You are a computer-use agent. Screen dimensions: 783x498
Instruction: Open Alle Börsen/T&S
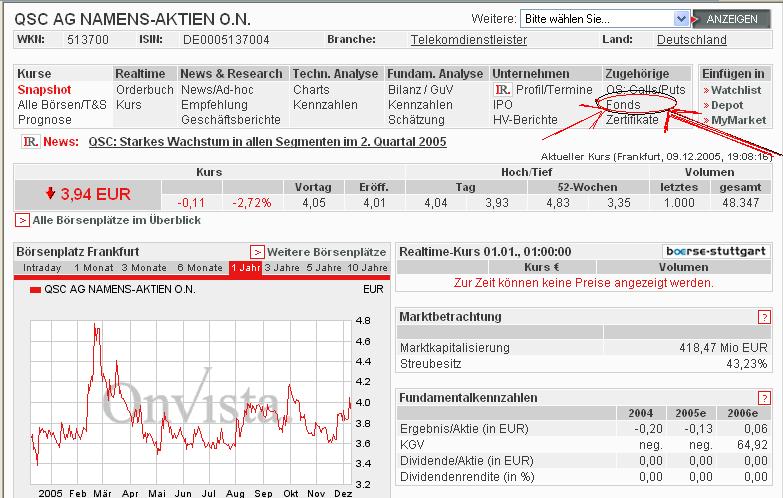(62, 105)
